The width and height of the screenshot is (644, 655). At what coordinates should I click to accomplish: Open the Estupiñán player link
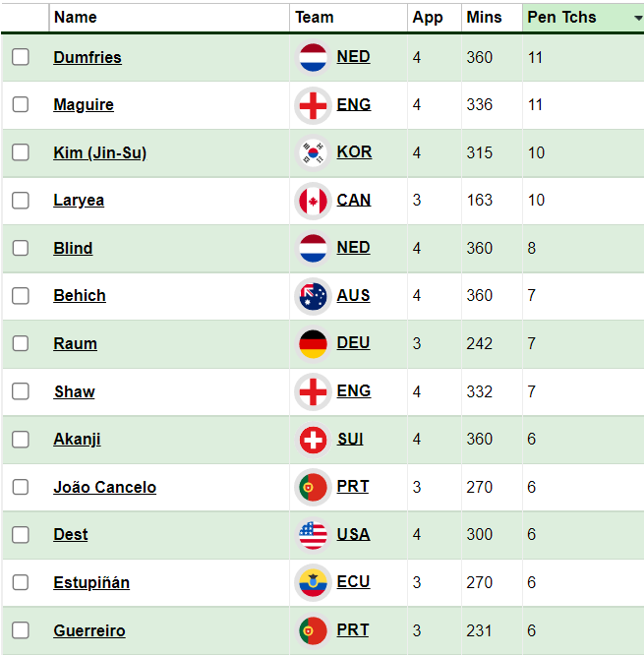(x=91, y=582)
